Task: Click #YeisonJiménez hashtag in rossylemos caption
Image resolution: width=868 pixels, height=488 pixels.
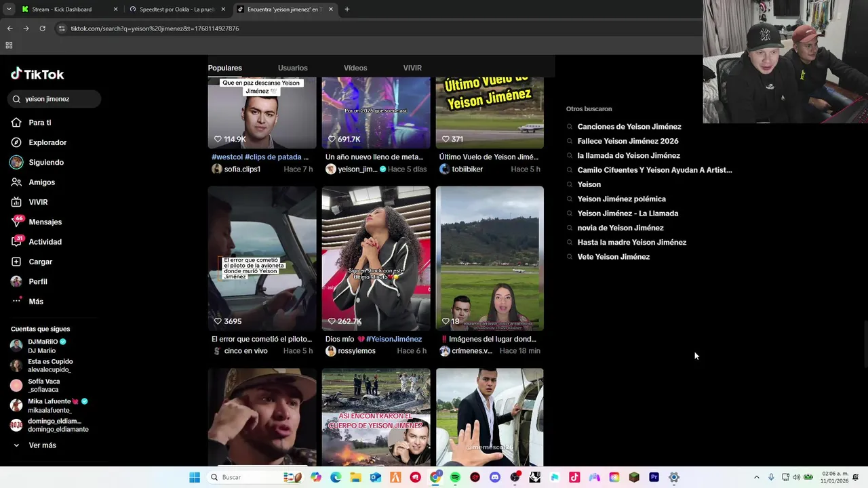Action: coord(394,339)
